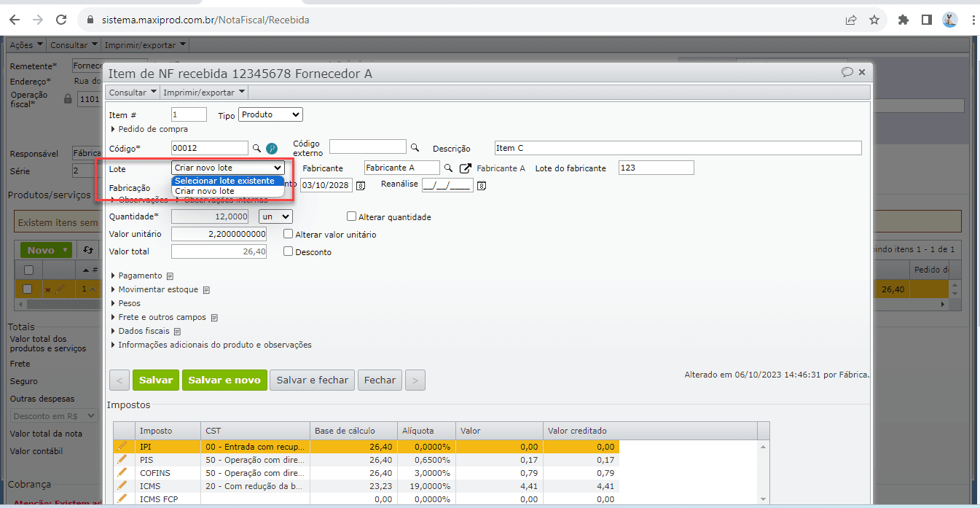Click the magnifier next to Código externo

(415, 148)
